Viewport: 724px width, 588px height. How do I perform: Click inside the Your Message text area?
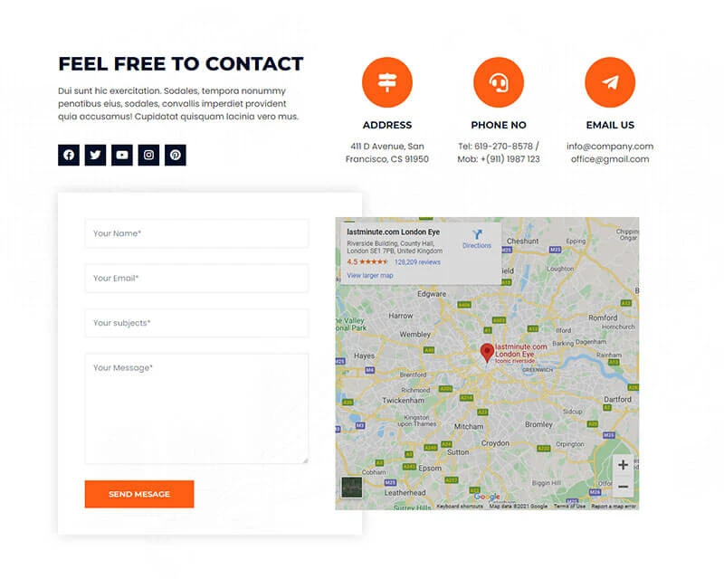pyautogui.click(x=196, y=409)
